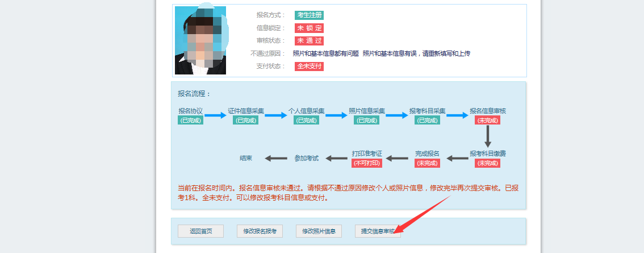Viewport: 644px width, 253px height.
Task: Click the applicant photo thumbnail
Action: pos(200,41)
